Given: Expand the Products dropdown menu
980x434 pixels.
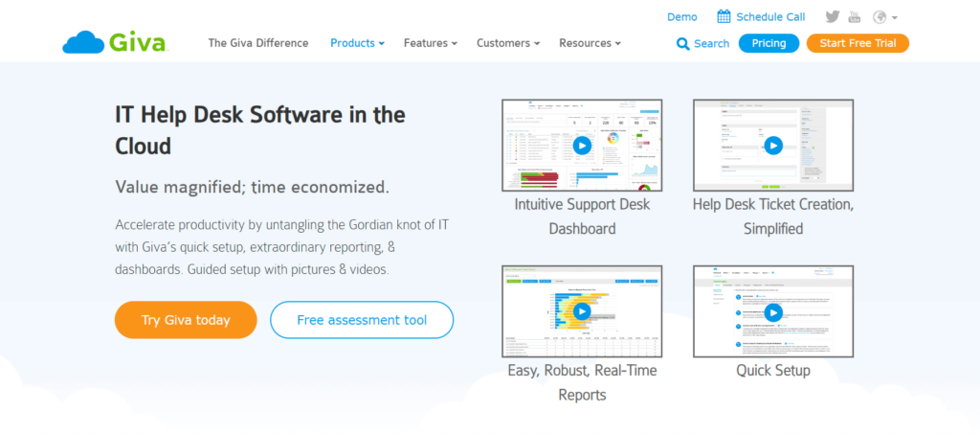Looking at the screenshot, I should [x=358, y=43].
